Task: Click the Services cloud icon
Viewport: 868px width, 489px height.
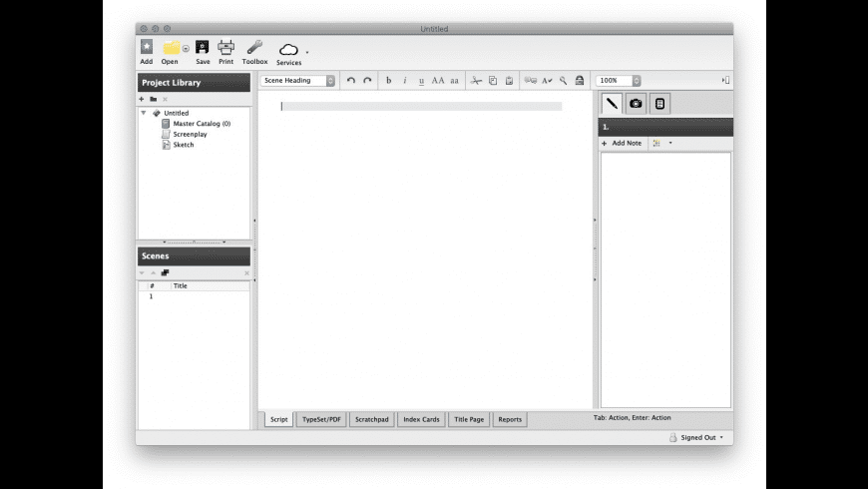Action: 288,49
